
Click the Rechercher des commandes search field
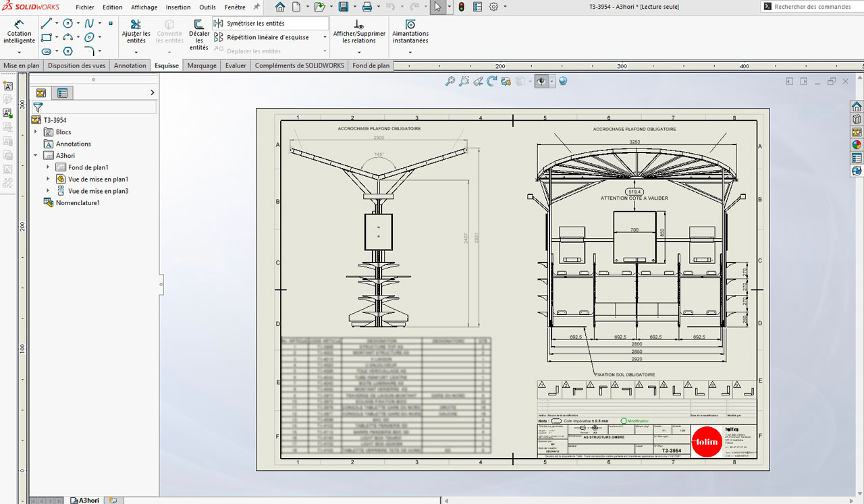(x=812, y=7)
